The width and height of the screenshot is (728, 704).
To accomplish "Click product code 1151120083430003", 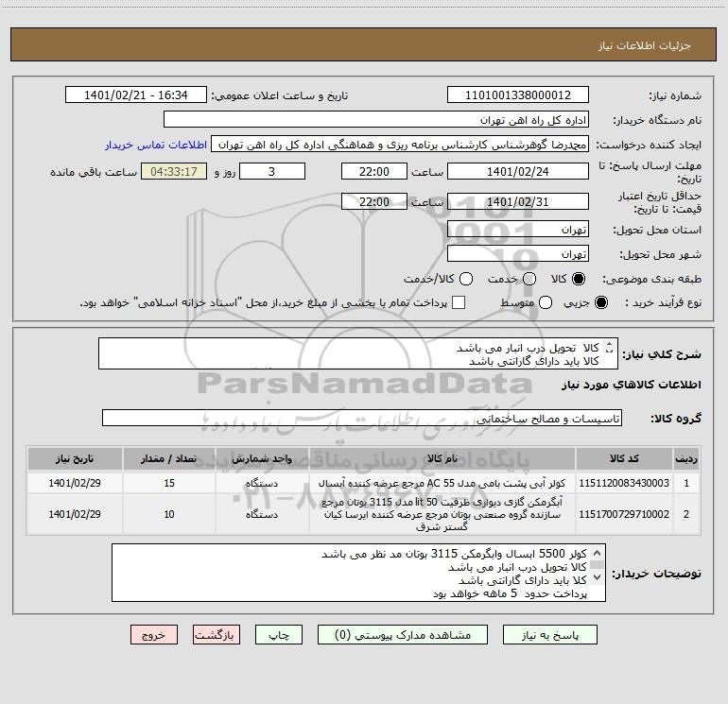I will [x=624, y=483].
